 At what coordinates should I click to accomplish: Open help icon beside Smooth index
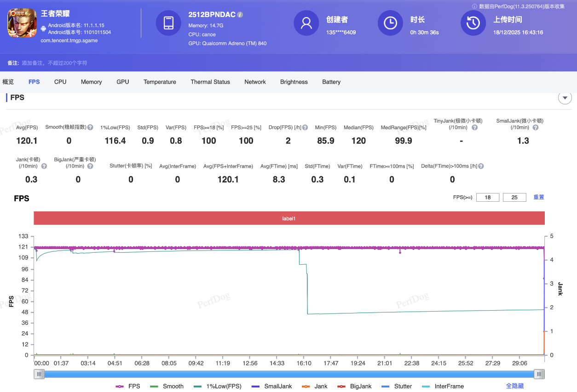point(91,127)
